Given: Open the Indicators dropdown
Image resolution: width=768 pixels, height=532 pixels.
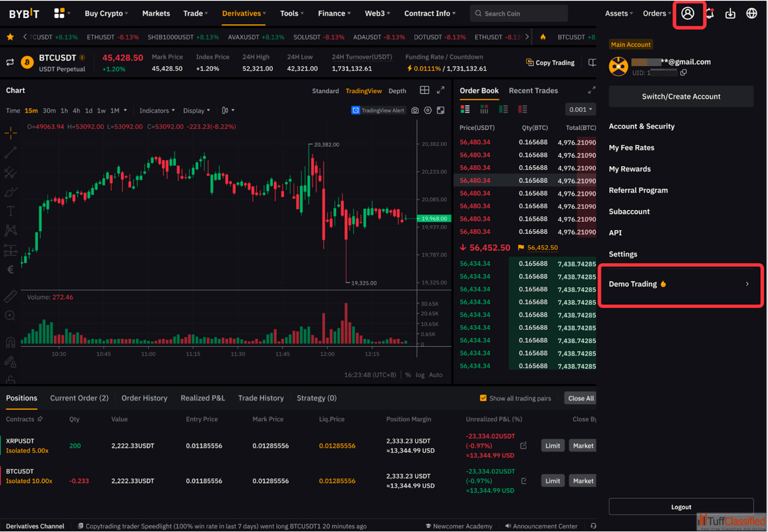Looking at the screenshot, I should coord(157,110).
